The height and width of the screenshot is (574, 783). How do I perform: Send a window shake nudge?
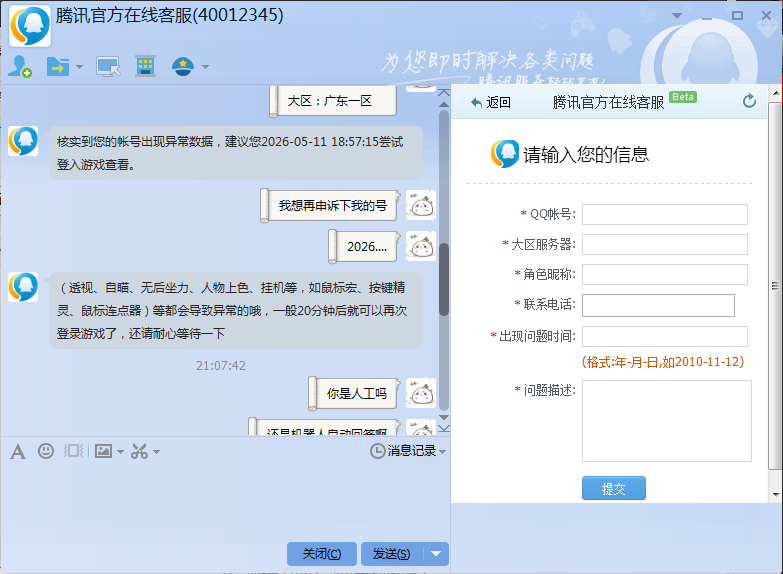click(73, 451)
